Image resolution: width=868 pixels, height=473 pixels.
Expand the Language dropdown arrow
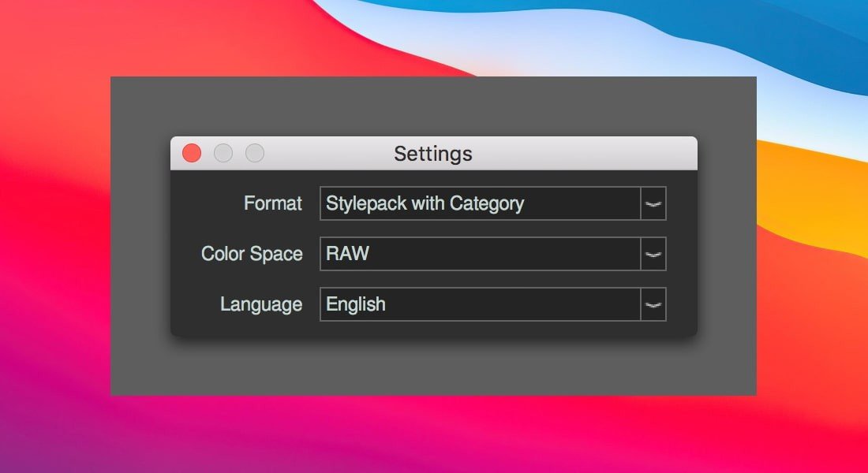[x=653, y=304]
